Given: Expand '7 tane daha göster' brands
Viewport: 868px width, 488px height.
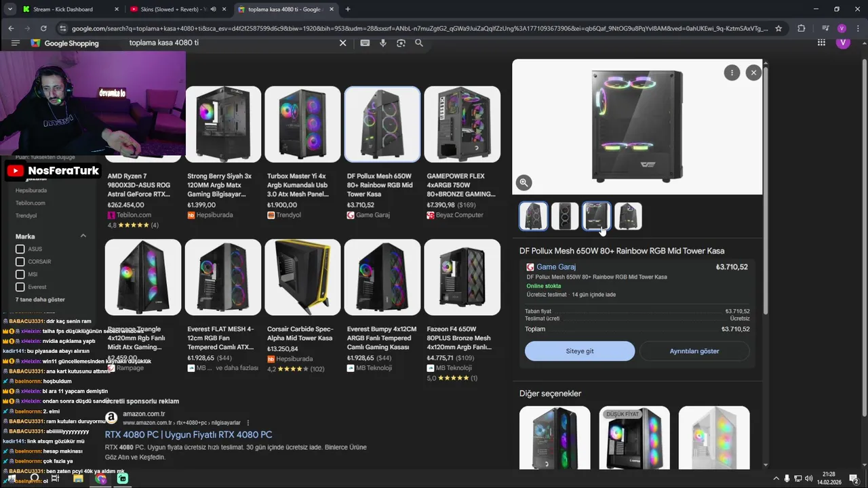Looking at the screenshot, I should (x=40, y=300).
